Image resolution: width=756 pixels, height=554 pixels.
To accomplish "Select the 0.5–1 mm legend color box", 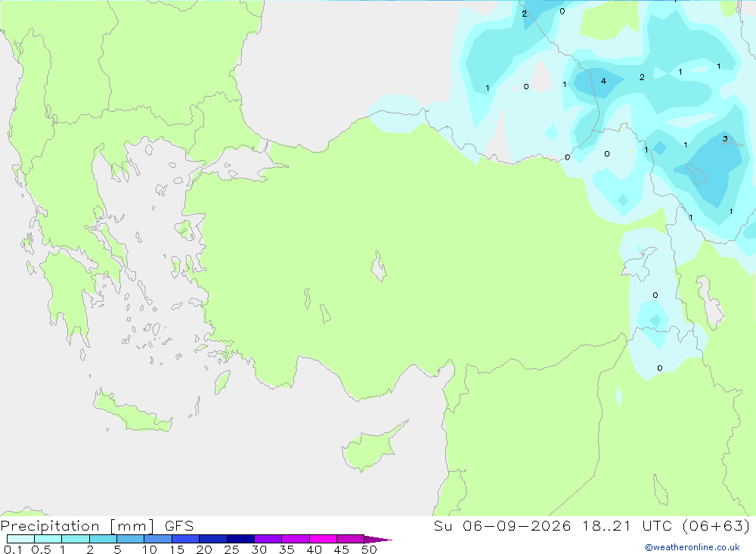I will pos(48,539).
